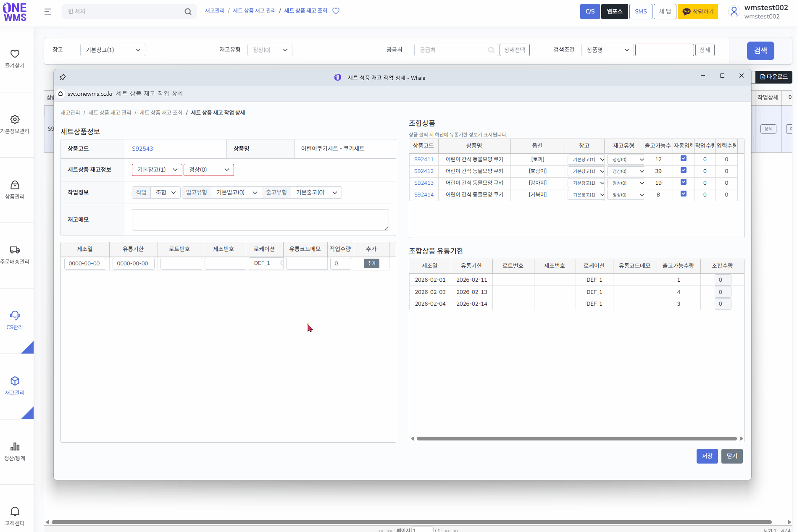Click the lock icon in popup address bar
Image resolution: width=797 pixels, height=532 pixels.
60,94
